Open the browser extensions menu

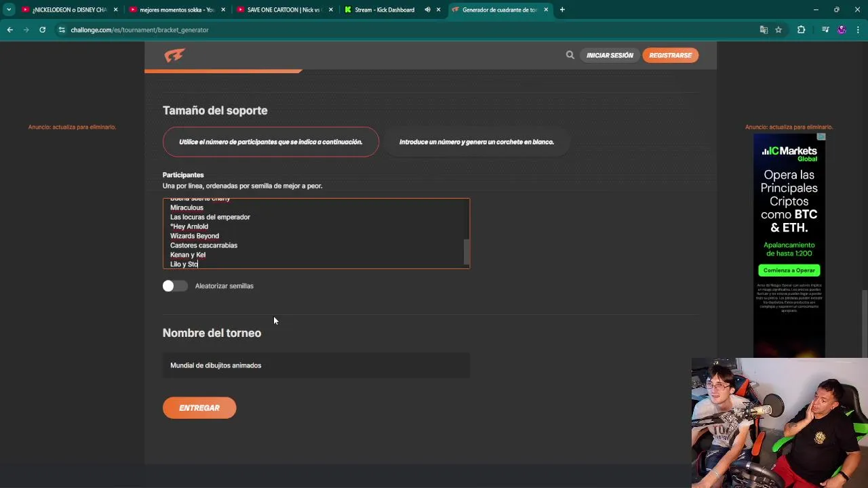[801, 30]
